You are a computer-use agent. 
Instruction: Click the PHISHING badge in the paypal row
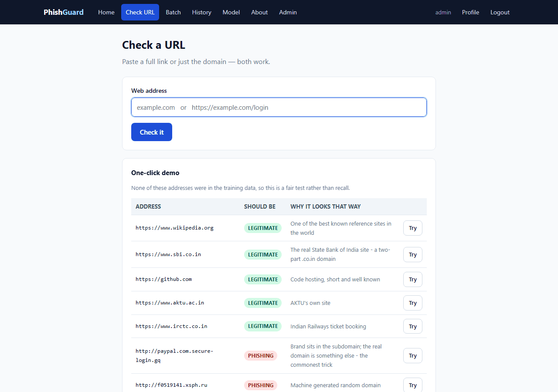(261, 355)
